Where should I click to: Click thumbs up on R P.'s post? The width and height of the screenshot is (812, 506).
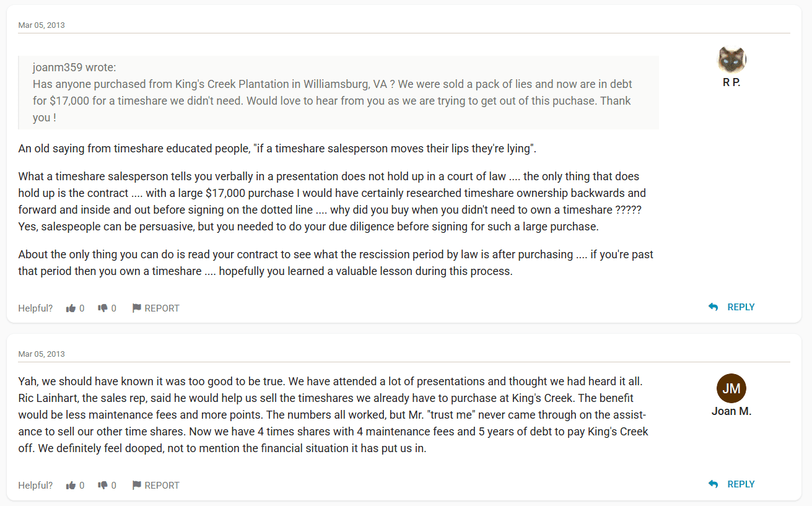(71, 308)
